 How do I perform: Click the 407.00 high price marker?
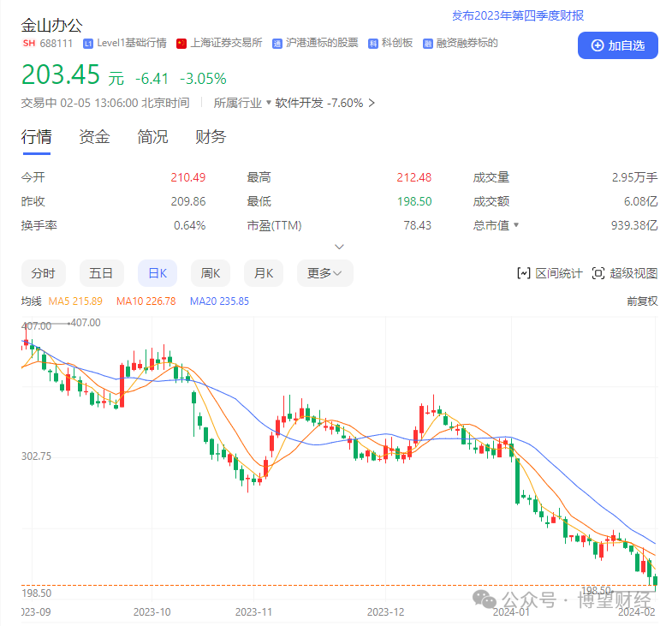86,323
